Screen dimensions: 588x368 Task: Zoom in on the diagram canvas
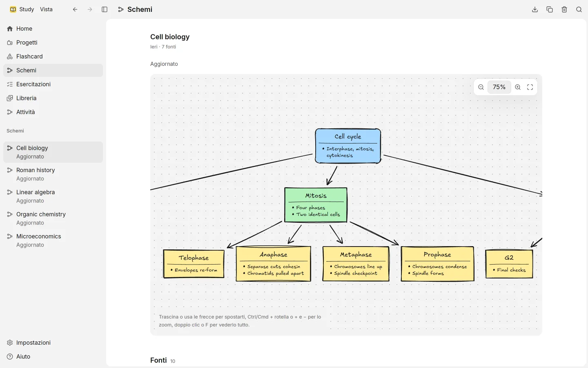pyautogui.click(x=518, y=87)
